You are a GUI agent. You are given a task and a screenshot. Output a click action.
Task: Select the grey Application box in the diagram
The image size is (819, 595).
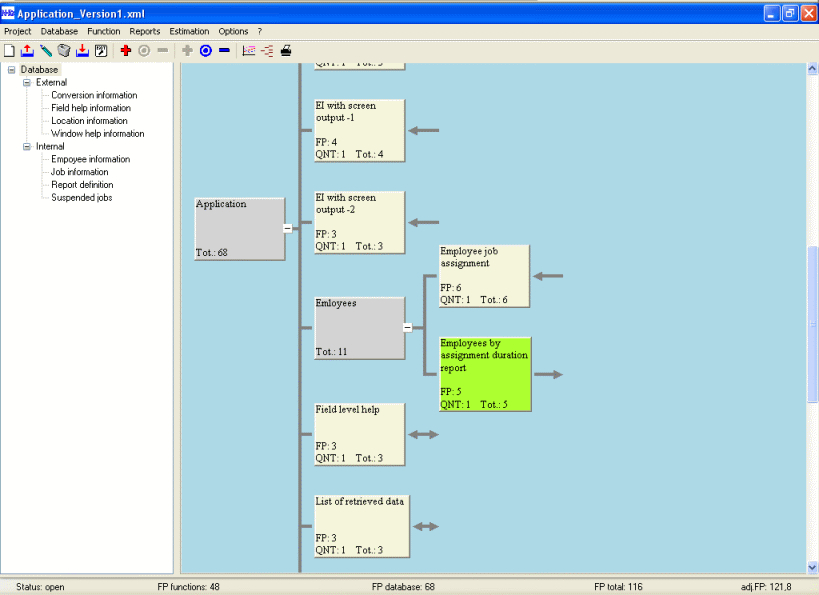click(x=240, y=229)
